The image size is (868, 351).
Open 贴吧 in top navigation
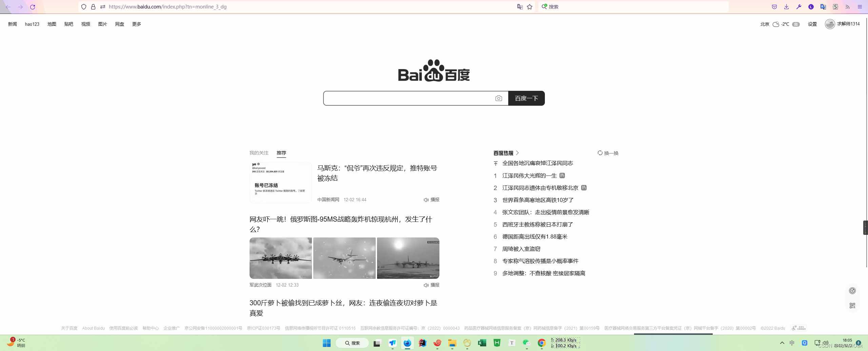click(69, 24)
